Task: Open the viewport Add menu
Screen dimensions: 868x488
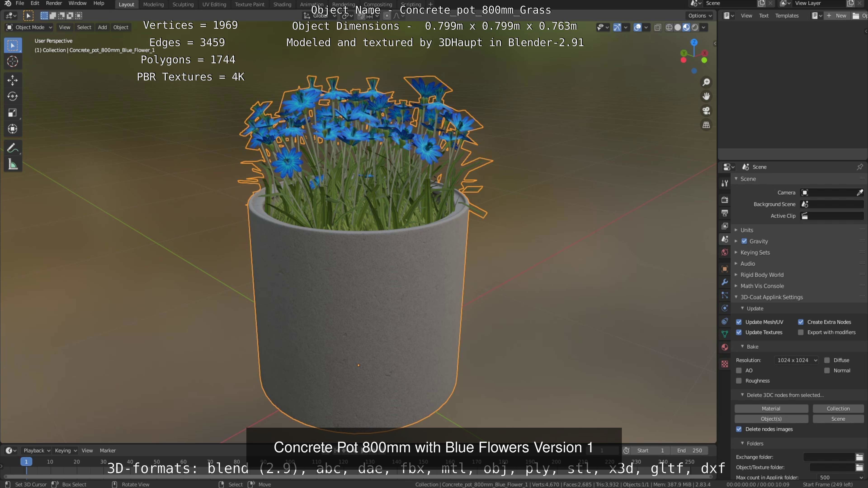Action: (x=102, y=27)
